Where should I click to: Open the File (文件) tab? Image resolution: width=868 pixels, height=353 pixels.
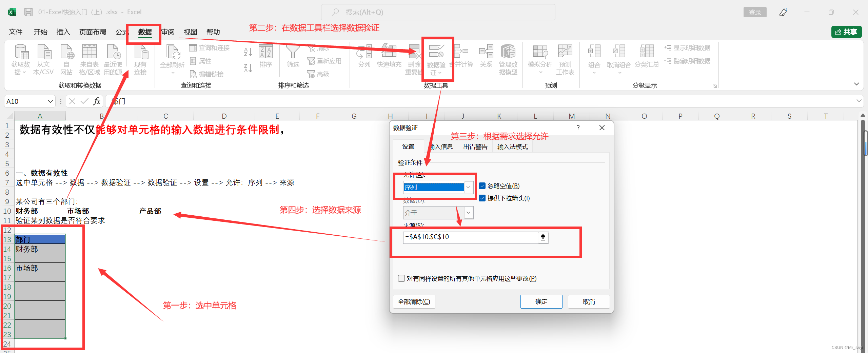16,32
